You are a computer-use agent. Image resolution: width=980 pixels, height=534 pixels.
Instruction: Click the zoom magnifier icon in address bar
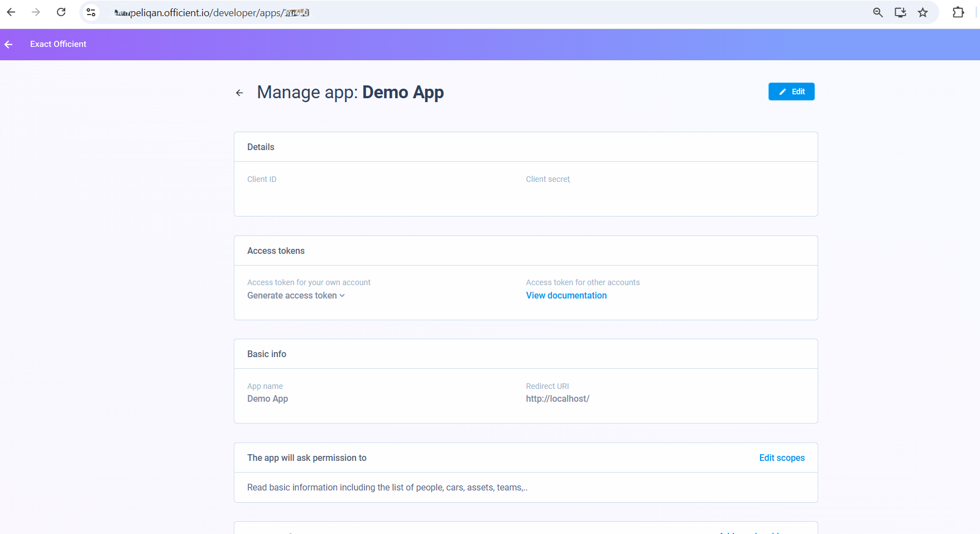tap(878, 12)
